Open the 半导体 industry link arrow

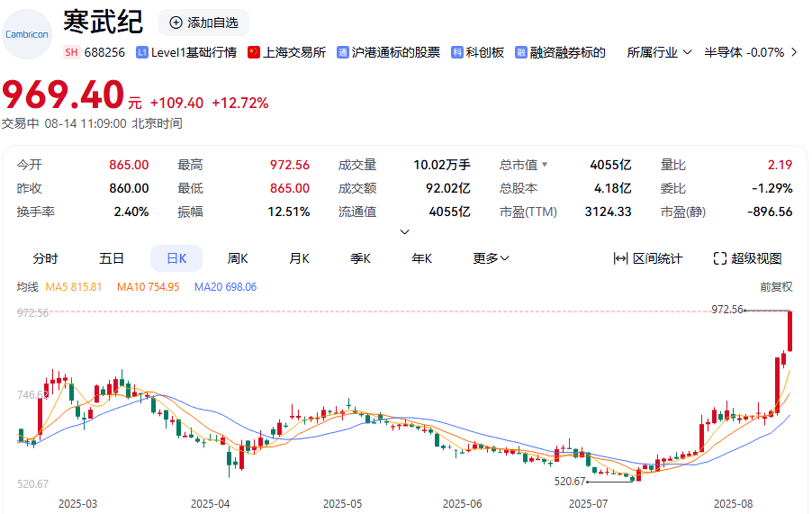coord(793,52)
